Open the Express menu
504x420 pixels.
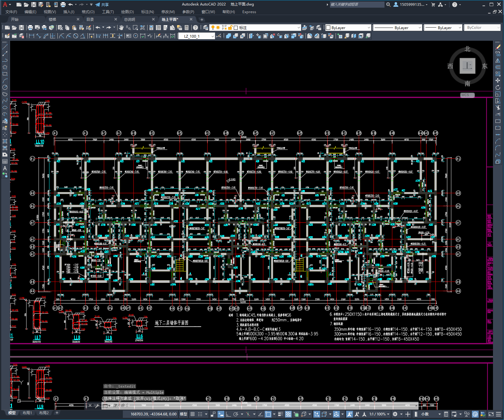tap(249, 12)
